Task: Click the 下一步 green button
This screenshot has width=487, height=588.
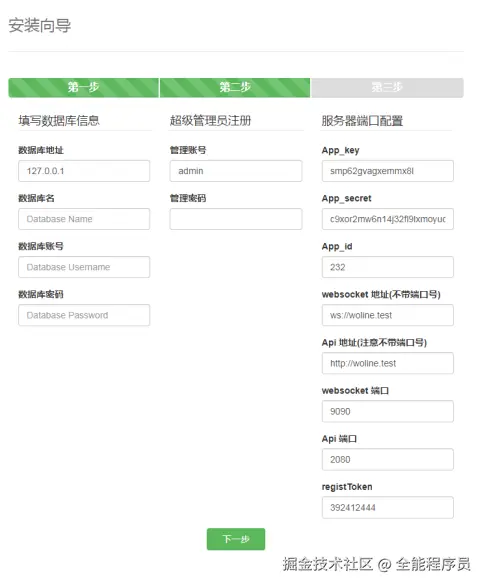Action: tap(236, 539)
